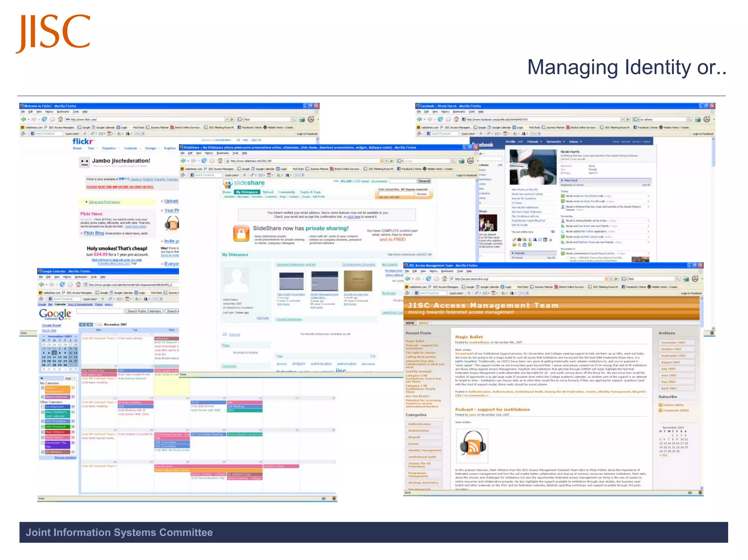Click Reload icon in Flickr Firefox window
The height and width of the screenshot is (560, 748).
(44, 119)
